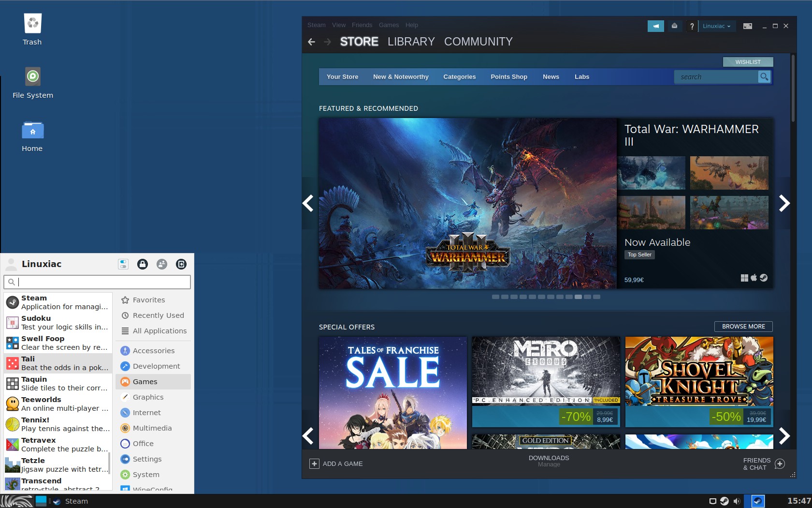Open the Categories dropdown
The image size is (812, 508).
(x=459, y=77)
